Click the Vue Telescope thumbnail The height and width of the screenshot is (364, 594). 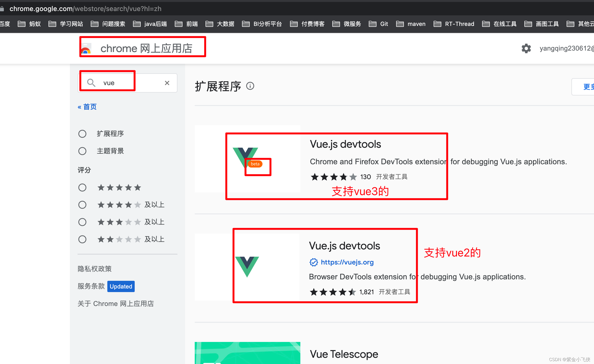[x=247, y=353]
